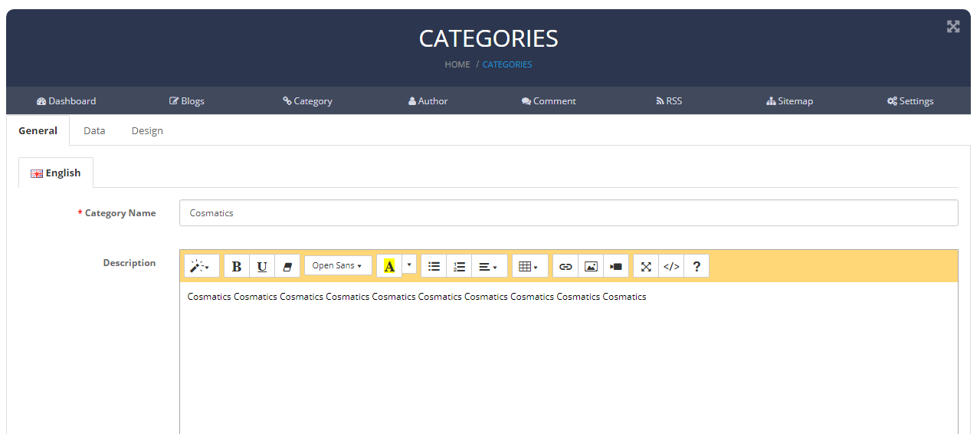The width and height of the screenshot is (980, 434).
Task: Click the eraser remove font style icon
Action: (287, 266)
